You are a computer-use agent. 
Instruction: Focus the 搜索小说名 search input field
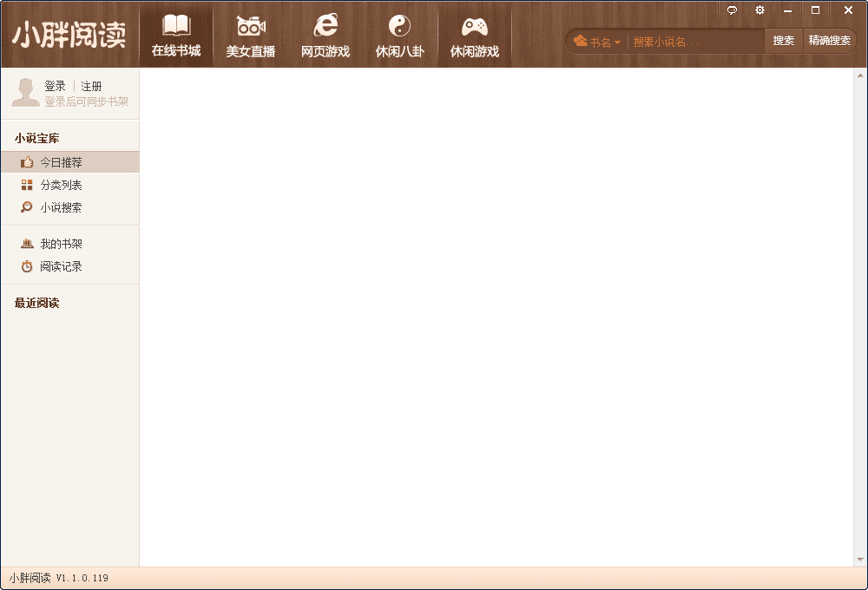coord(694,42)
